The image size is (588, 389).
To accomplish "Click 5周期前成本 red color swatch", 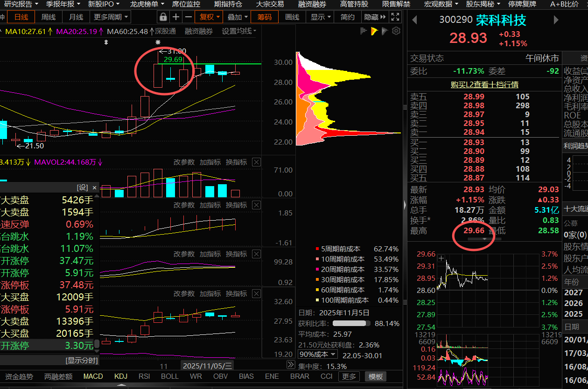I will pyautogui.click(x=317, y=249).
